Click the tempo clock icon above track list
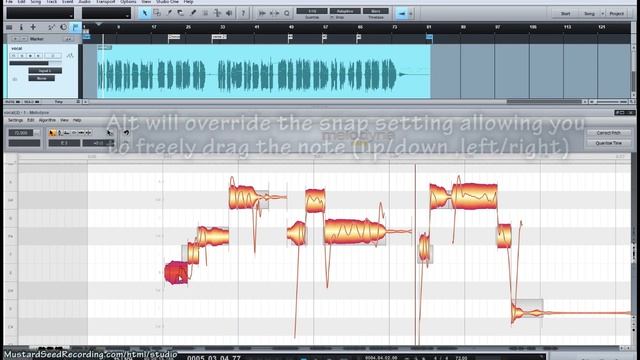The width and height of the screenshot is (640, 360). point(63,27)
